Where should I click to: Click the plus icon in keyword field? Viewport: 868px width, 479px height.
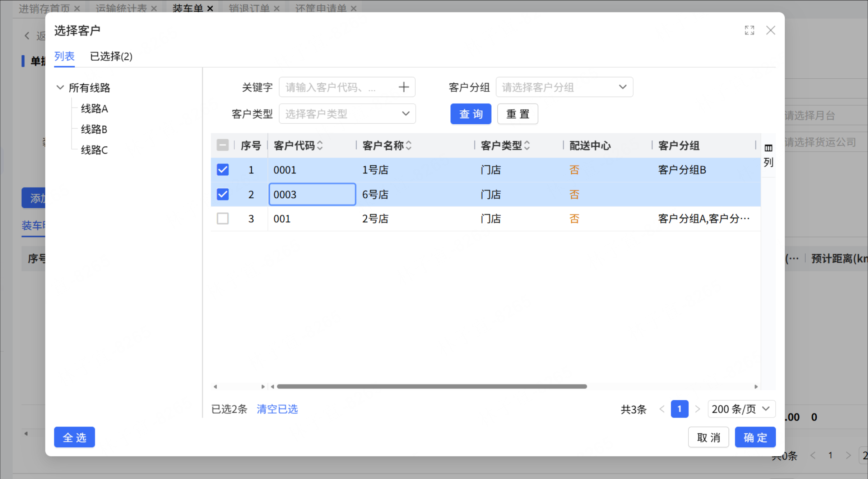[x=404, y=87]
